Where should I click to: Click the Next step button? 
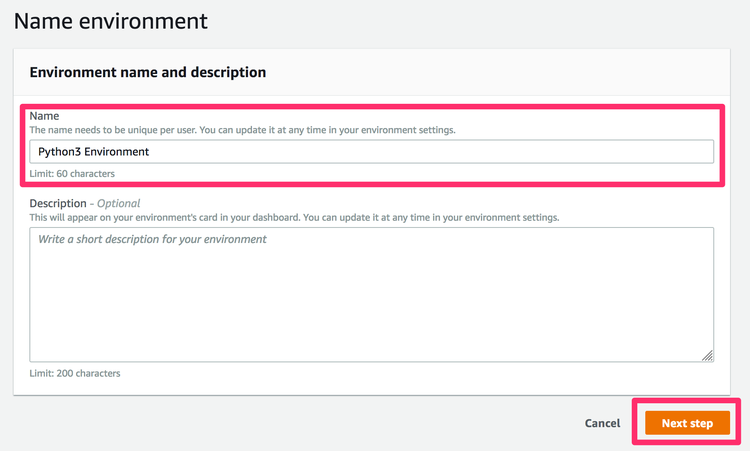(687, 423)
